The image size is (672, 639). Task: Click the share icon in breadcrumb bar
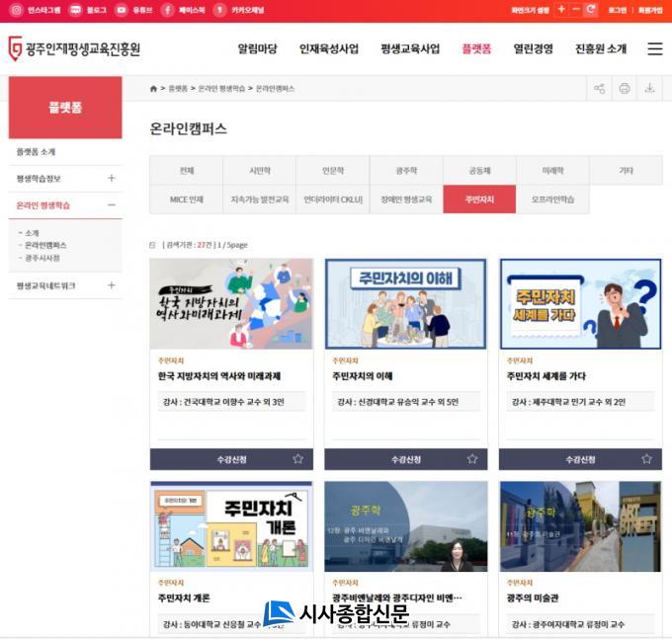[x=599, y=89]
